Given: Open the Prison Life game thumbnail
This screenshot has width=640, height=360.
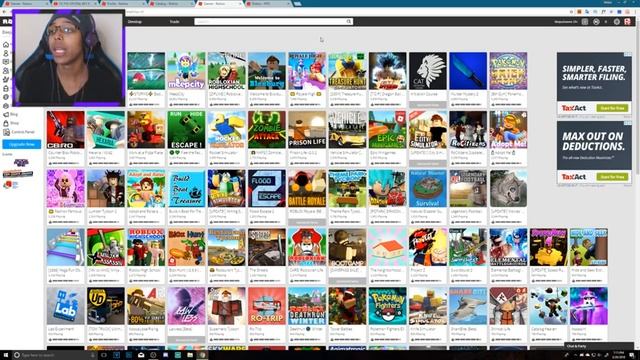Looking at the screenshot, I should 307,130.
